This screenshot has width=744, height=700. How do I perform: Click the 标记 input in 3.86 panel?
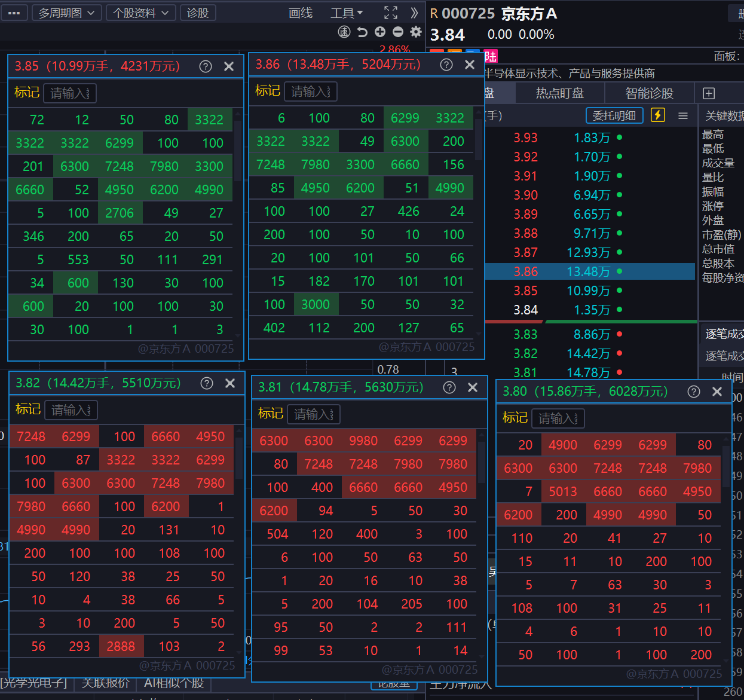[x=311, y=91]
